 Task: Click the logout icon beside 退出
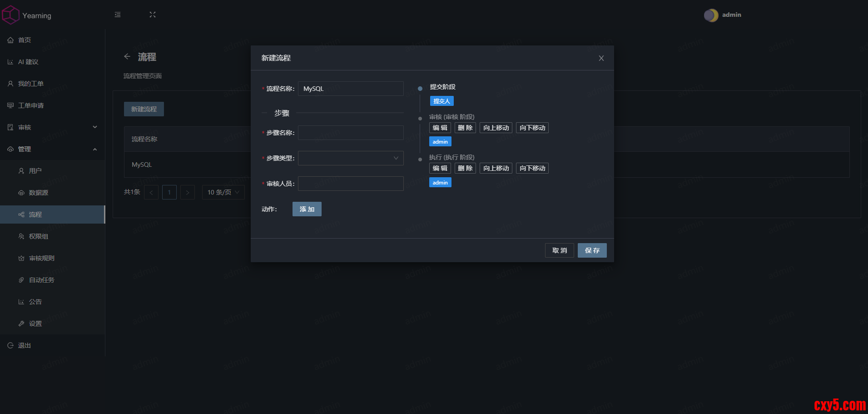pyautogui.click(x=10, y=345)
